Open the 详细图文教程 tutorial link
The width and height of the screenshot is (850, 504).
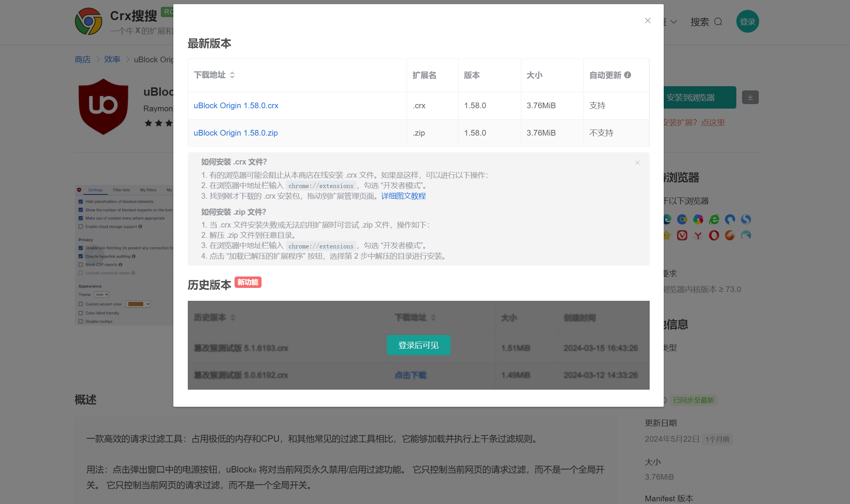[x=403, y=196]
